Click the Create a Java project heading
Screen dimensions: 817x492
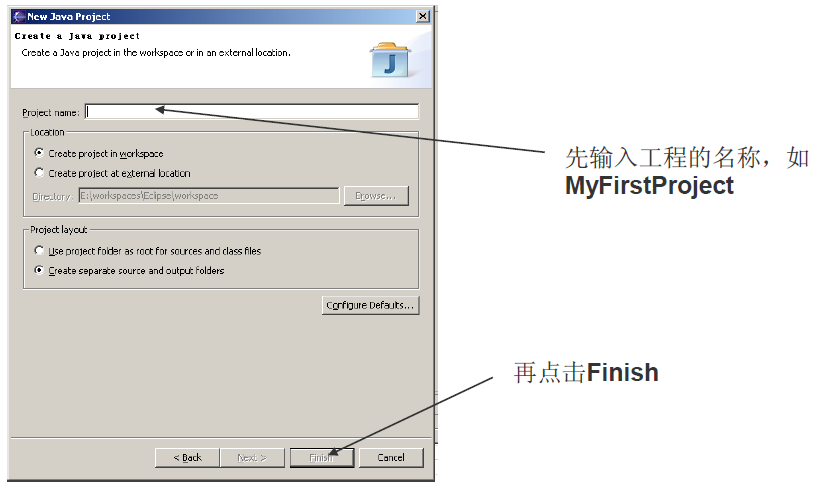coord(77,36)
